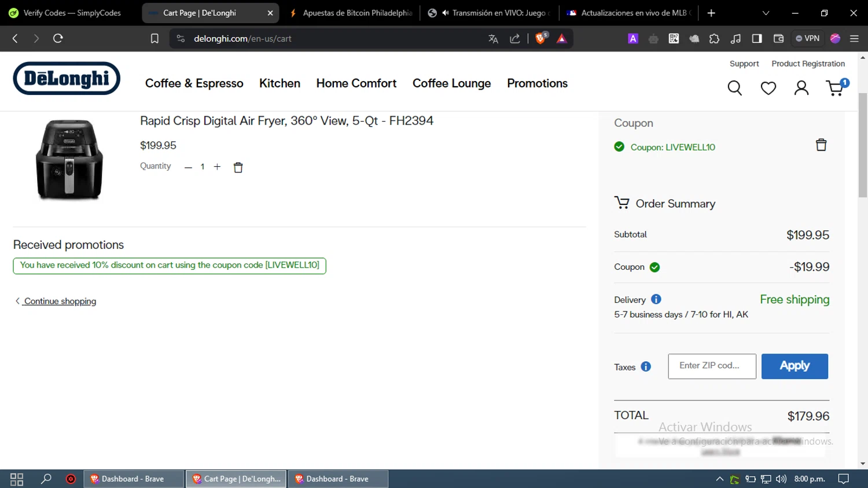Decrease air fryer quantity
The width and height of the screenshot is (868, 488).
[x=188, y=167]
